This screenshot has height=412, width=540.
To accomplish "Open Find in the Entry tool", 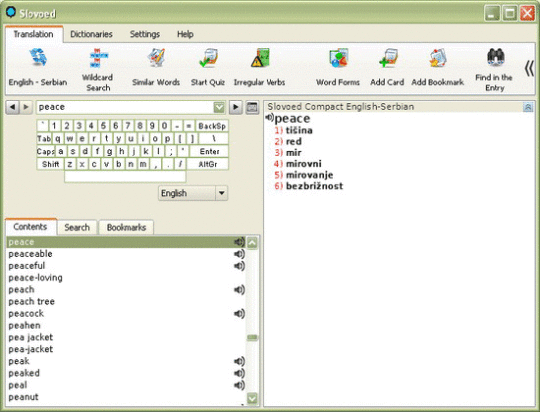I will [495, 57].
